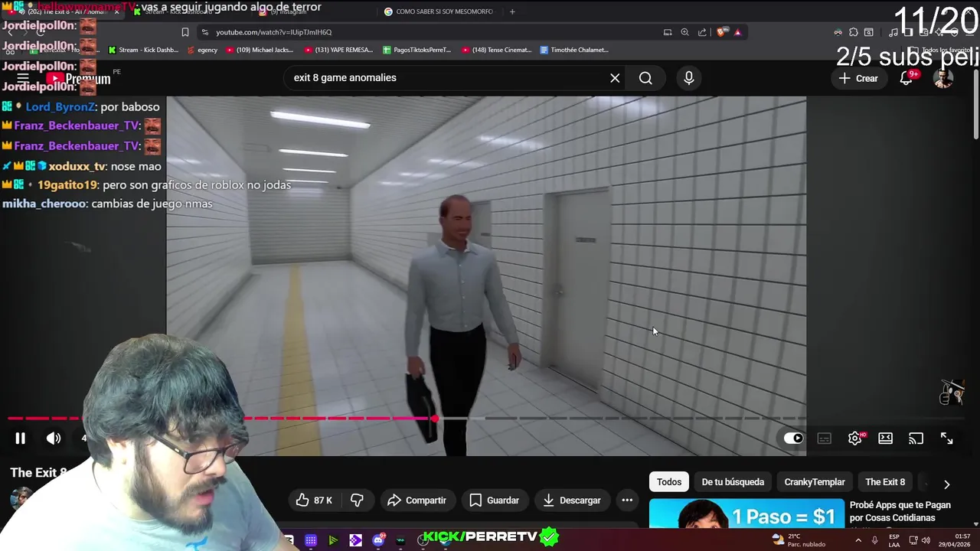Exit fullscreen collapse icon in player

(x=947, y=439)
